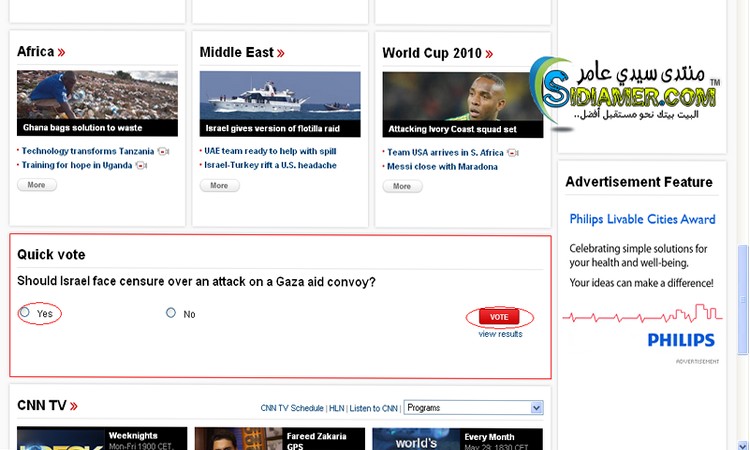
Task: Click red chevron icon next to CNN TV
Action: 74,406
